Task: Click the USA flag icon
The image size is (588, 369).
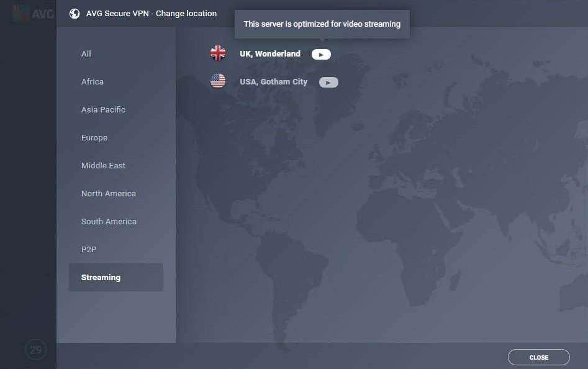Action: 218,81
